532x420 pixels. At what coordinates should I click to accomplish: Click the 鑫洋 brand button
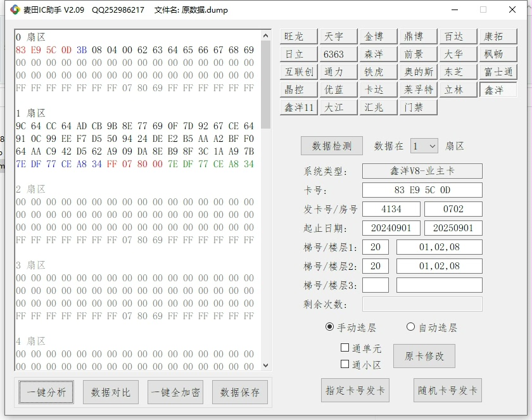coord(498,90)
